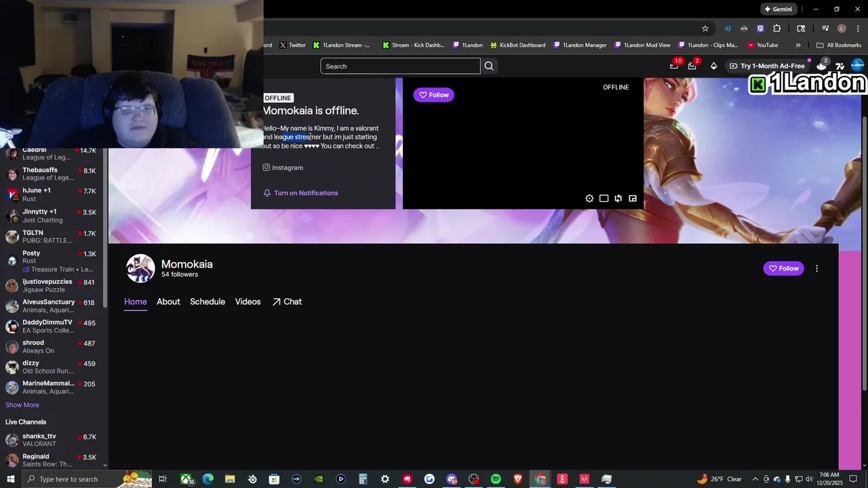Viewport: 868px width, 488px height.
Task: Open the Windows Settings gear in the taskbar
Action: [385, 479]
